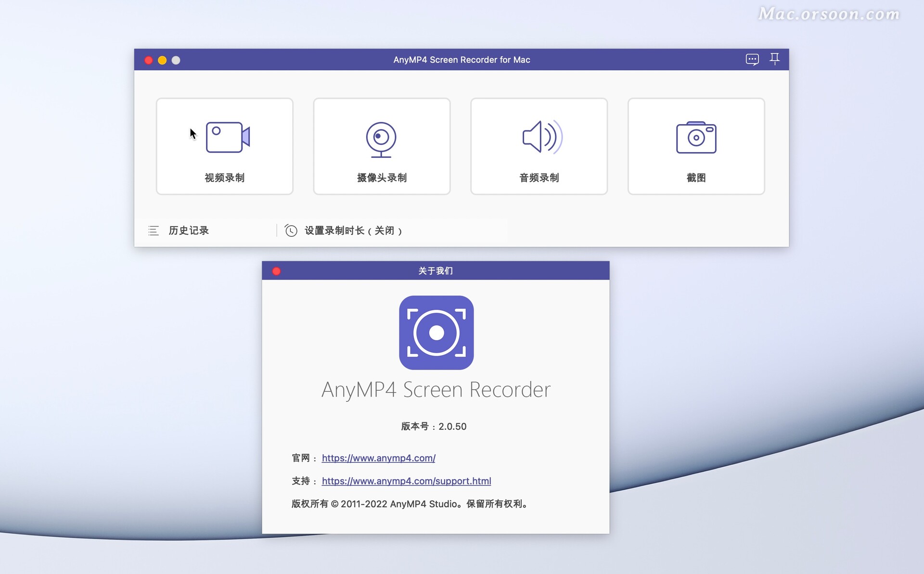This screenshot has height=574, width=924.
Task: Select the 音频录制 speaker icon
Action: [x=540, y=137]
